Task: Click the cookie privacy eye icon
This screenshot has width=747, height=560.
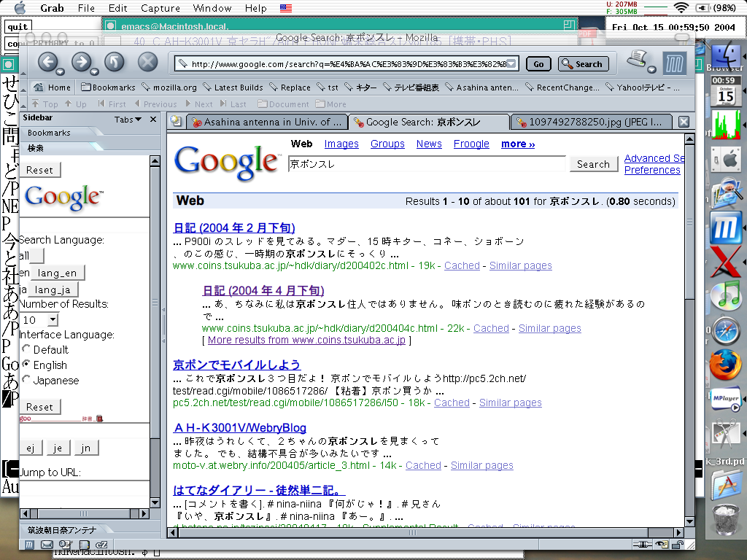Action: (661, 544)
